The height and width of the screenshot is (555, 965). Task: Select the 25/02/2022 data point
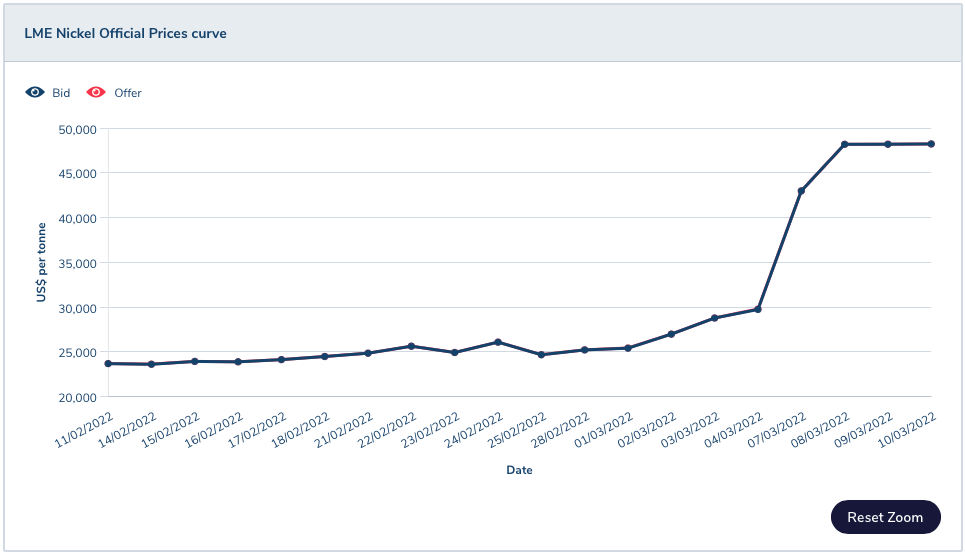click(541, 354)
